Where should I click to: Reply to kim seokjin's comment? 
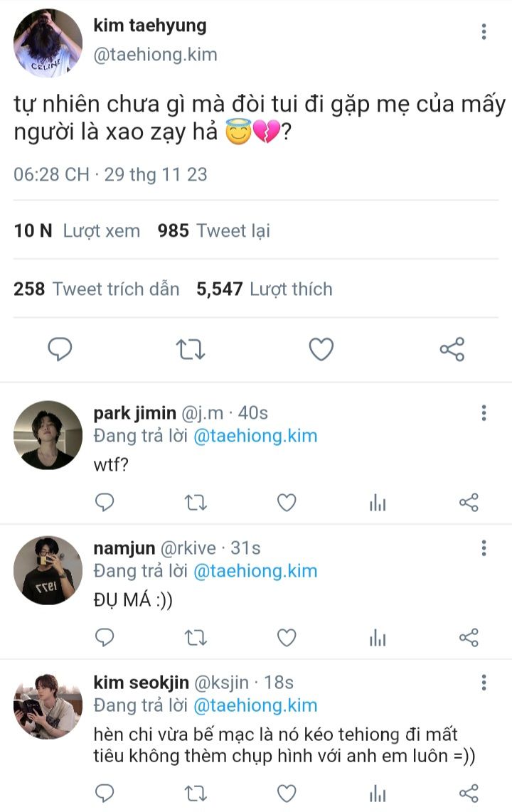pyautogui.click(x=105, y=793)
